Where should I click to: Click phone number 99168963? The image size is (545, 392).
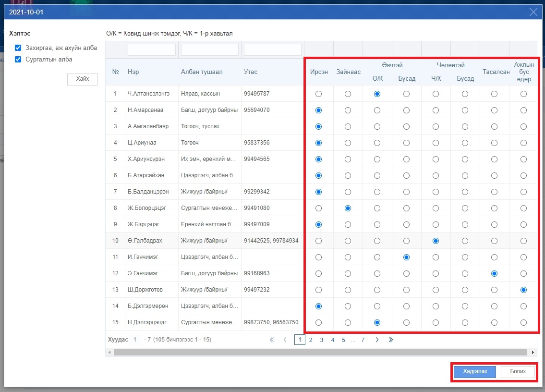coord(256,273)
